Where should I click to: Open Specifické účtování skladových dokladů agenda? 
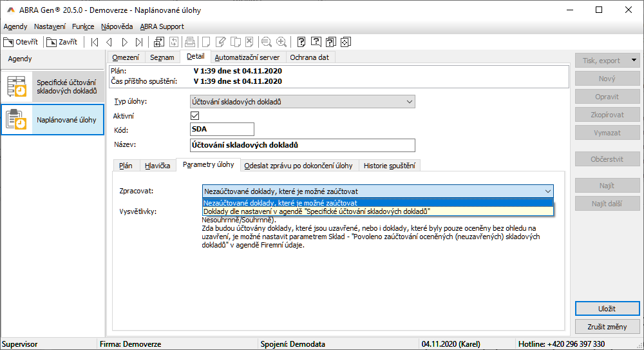click(52, 86)
